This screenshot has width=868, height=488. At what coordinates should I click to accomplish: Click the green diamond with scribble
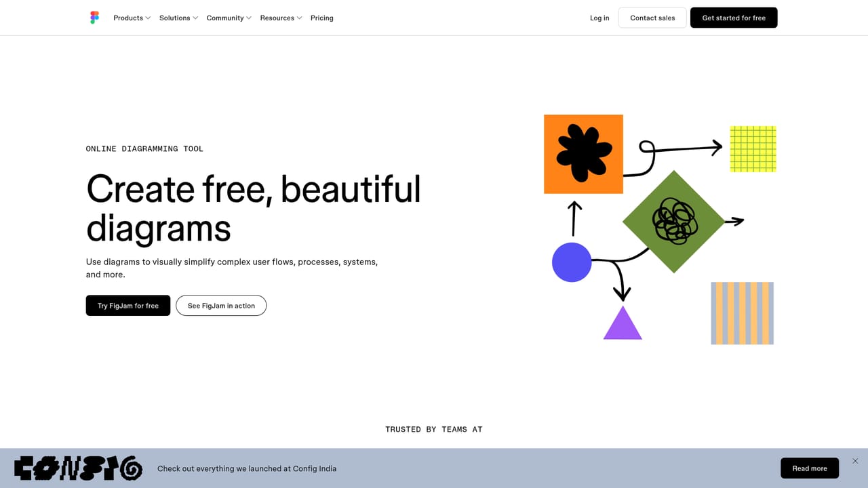click(x=673, y=222)
